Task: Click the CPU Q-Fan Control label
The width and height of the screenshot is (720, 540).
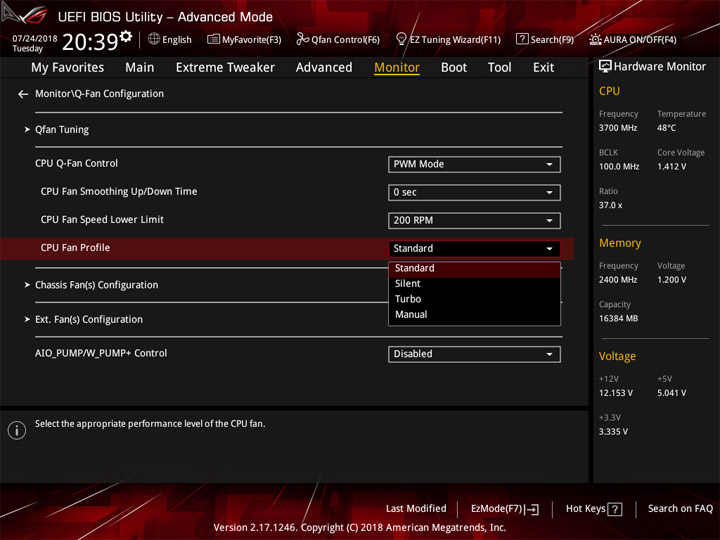Action: click(x=76, y=163)
